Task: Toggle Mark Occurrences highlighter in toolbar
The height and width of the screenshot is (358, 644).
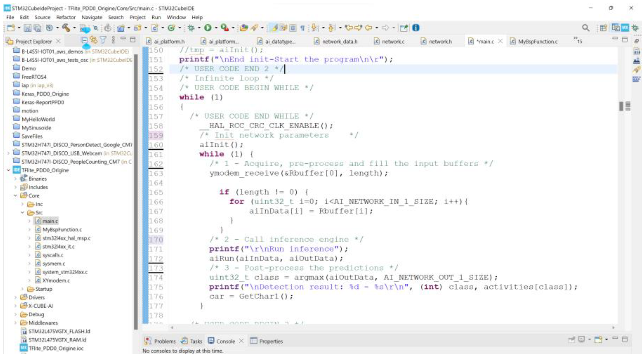Action: (x=274, y=28)
